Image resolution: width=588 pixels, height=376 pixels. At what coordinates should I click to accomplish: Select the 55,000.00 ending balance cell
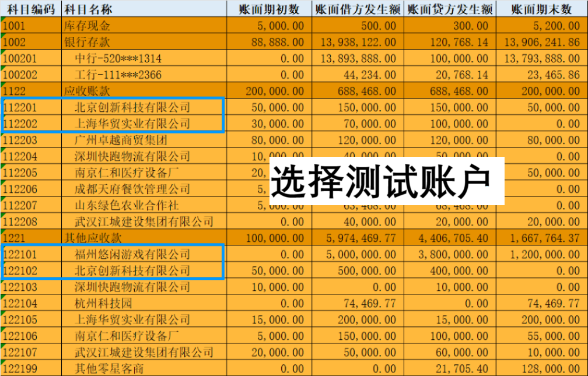click(542, 336)
